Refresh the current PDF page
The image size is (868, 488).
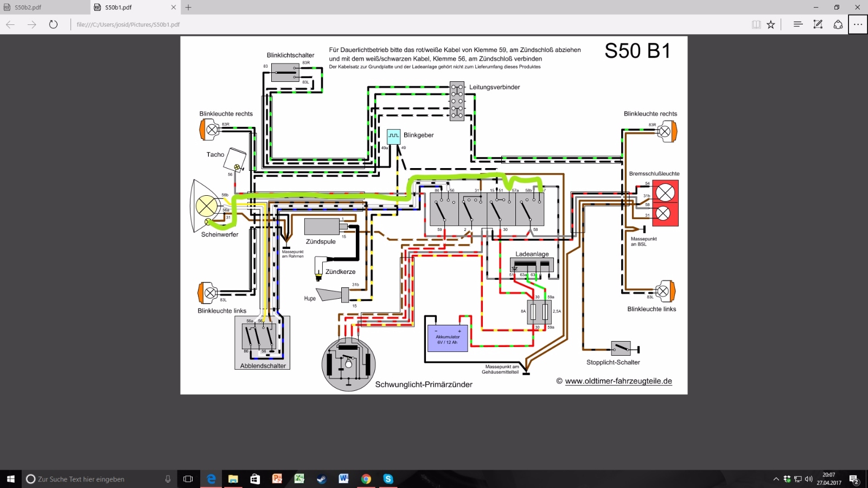[x=53, y=24]
